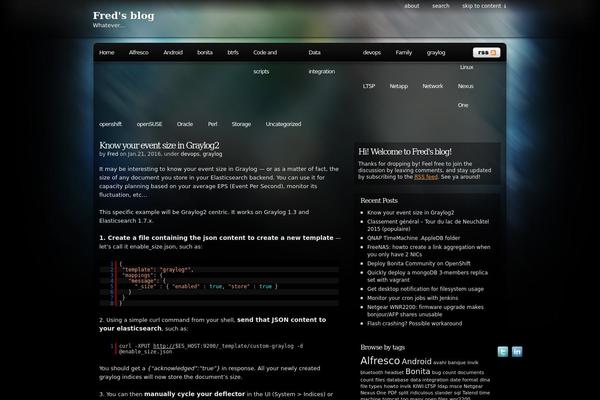The width and height of the screenshot is (600, 400).
Task: Click the Browse by tags sidebar heading
Action: [x=382, y=348]
